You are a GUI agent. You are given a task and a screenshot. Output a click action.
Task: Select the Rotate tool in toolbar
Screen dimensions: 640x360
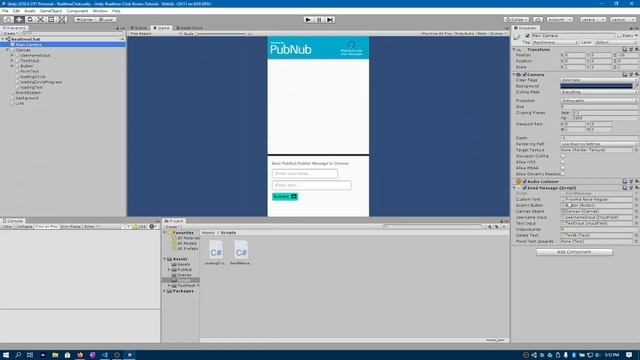coord(29,20)
